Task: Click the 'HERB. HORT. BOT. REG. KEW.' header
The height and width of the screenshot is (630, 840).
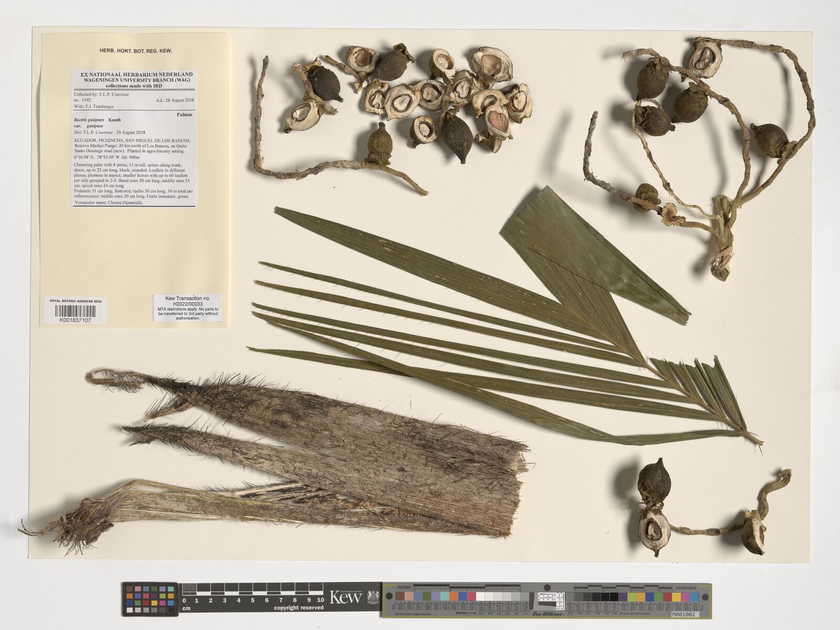Action: 136,51
